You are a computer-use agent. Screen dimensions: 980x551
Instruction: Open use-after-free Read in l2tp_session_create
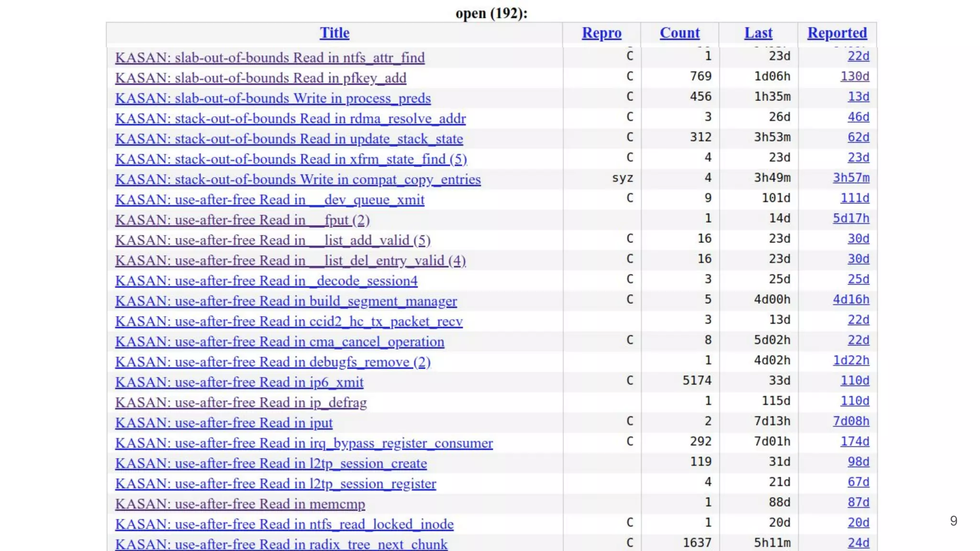click(x=270, y=463)
